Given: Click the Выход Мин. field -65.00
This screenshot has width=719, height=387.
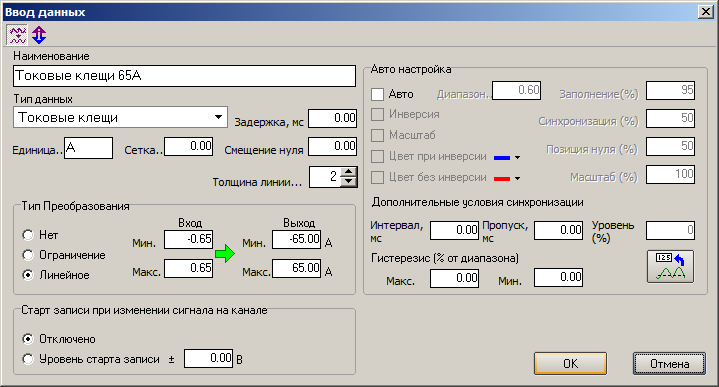Looking at the screenshot, I should (x=296, y=239).
